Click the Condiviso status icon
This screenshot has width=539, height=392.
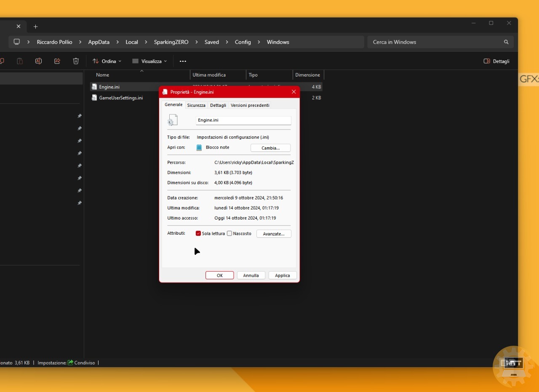[x=70, y=363]
